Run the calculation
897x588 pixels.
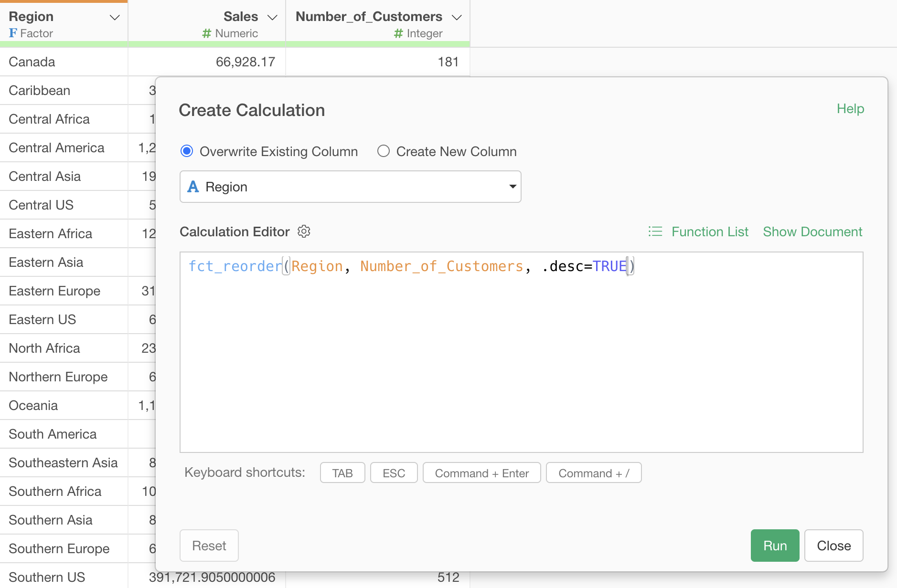[775, 546]
